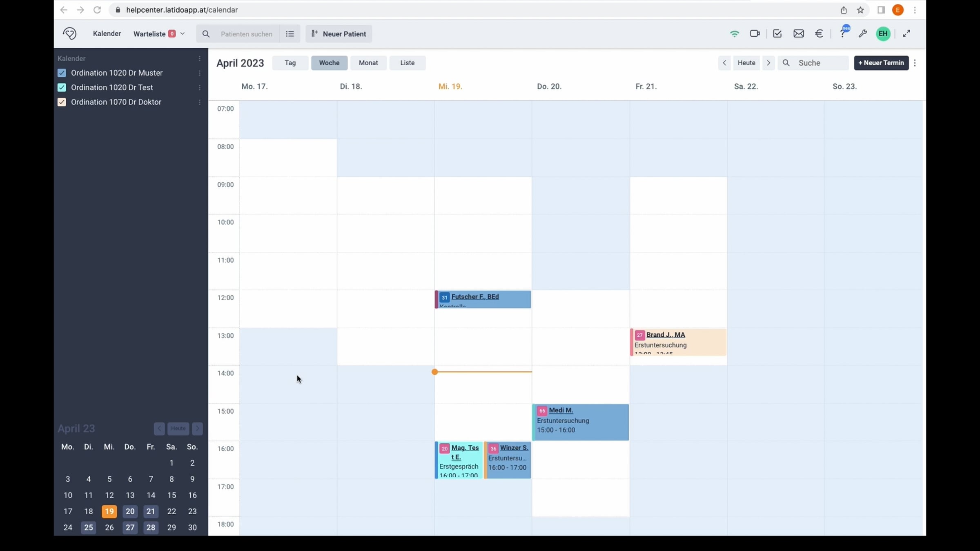Toggle Ordination 1020 Dr Test checkbox
The height and width of the screenshot is (551, 980).
[62, 87]
